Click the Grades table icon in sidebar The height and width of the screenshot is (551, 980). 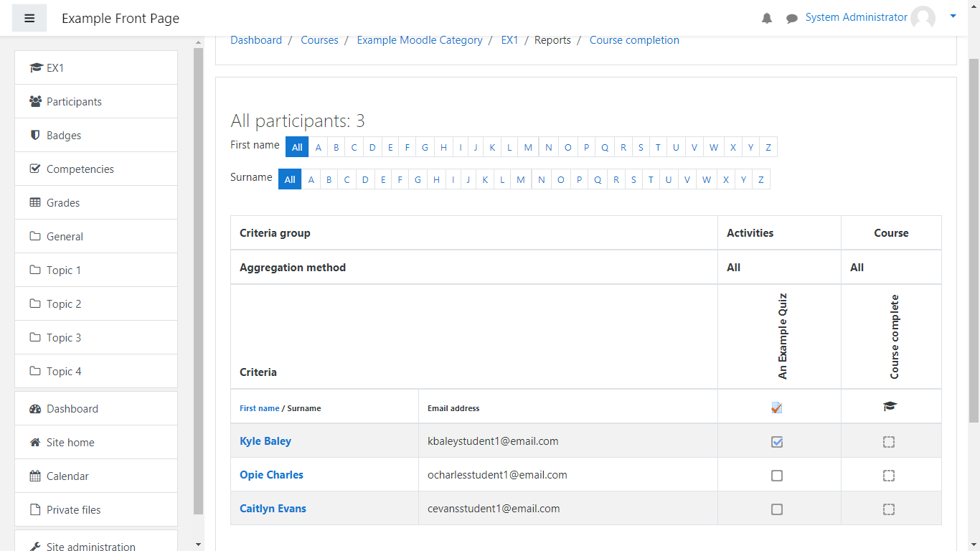35,202
